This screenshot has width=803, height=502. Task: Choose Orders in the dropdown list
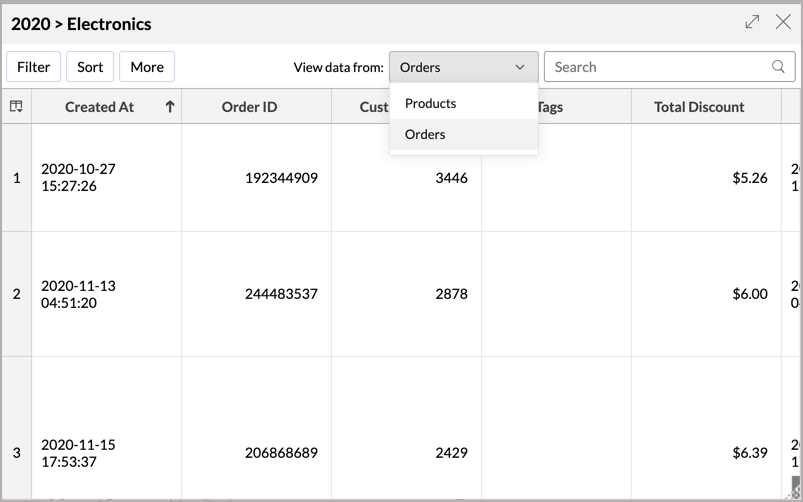(x=426, y=134)
